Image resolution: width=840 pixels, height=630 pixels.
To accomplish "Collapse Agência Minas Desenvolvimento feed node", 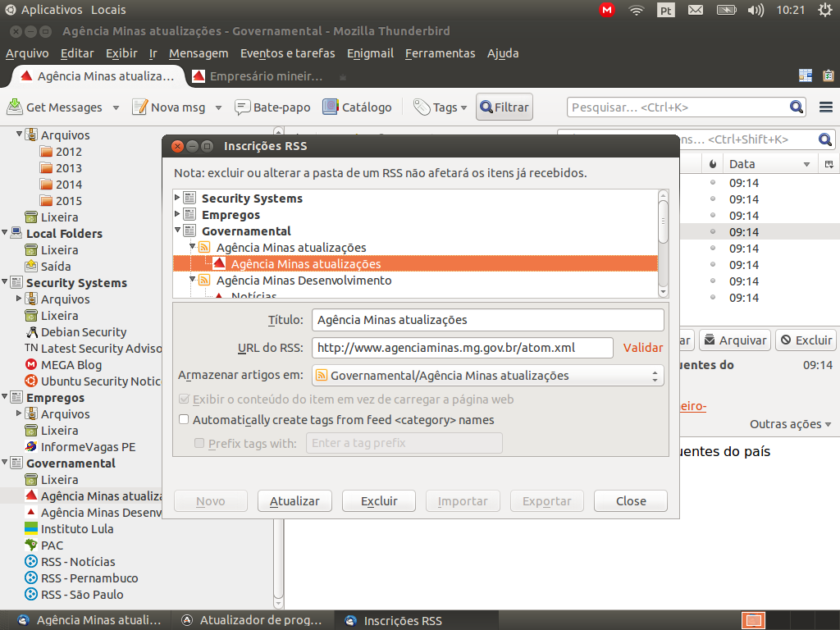I will pyautogui.click(x=192, y=279).
